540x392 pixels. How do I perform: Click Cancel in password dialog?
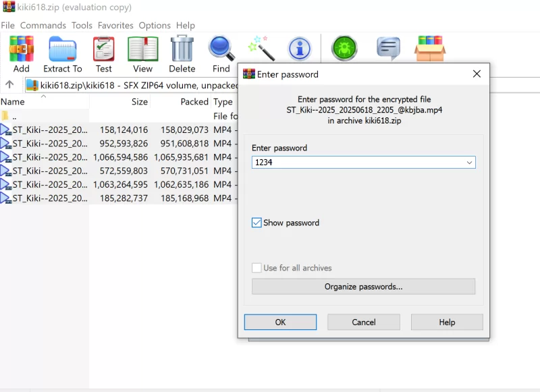click(364, 322)
